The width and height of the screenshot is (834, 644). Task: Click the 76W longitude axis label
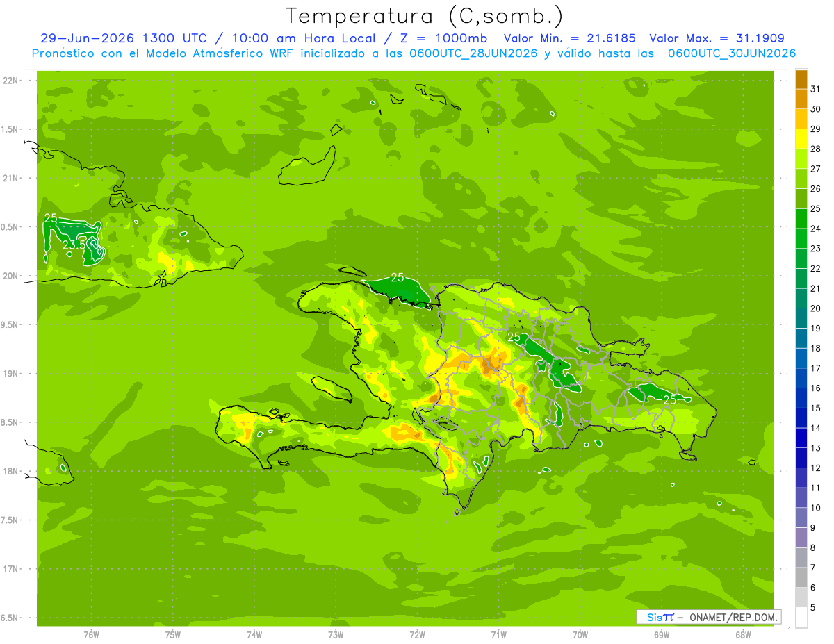(x=91, y=634)
